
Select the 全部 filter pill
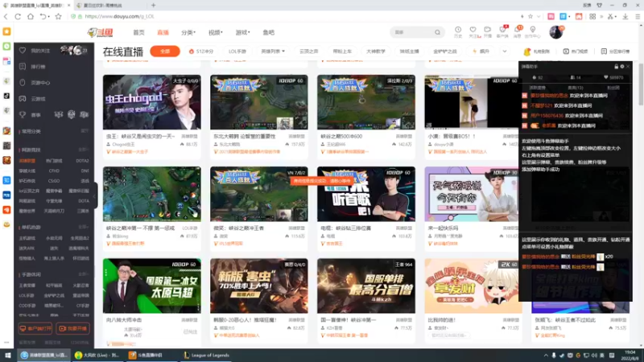click(x=165, y=51)
